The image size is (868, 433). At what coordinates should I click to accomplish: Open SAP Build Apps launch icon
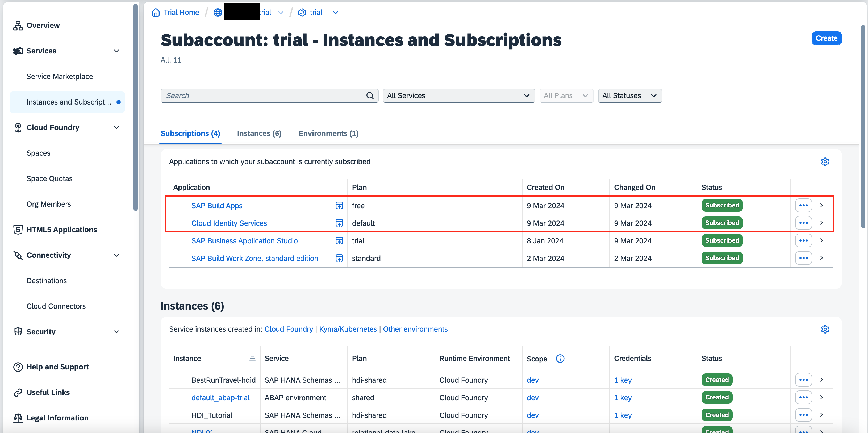[339, 206]
